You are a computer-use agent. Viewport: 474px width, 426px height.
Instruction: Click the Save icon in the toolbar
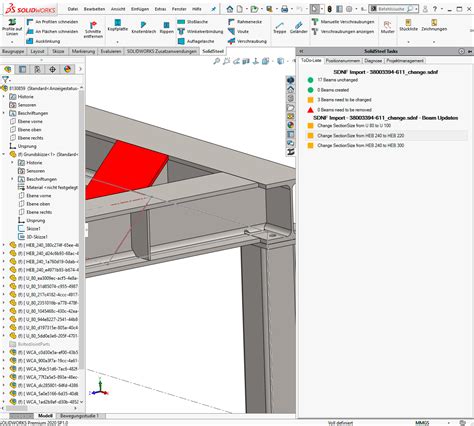point(269,9)
